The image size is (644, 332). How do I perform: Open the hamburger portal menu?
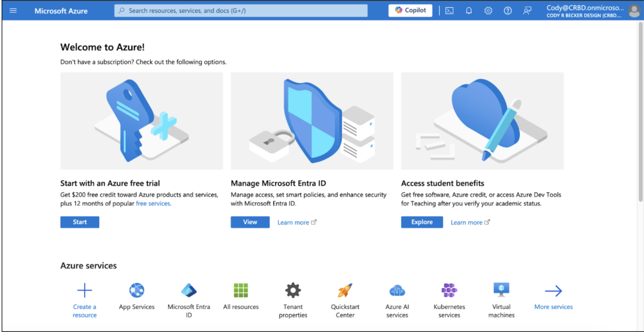13,11
